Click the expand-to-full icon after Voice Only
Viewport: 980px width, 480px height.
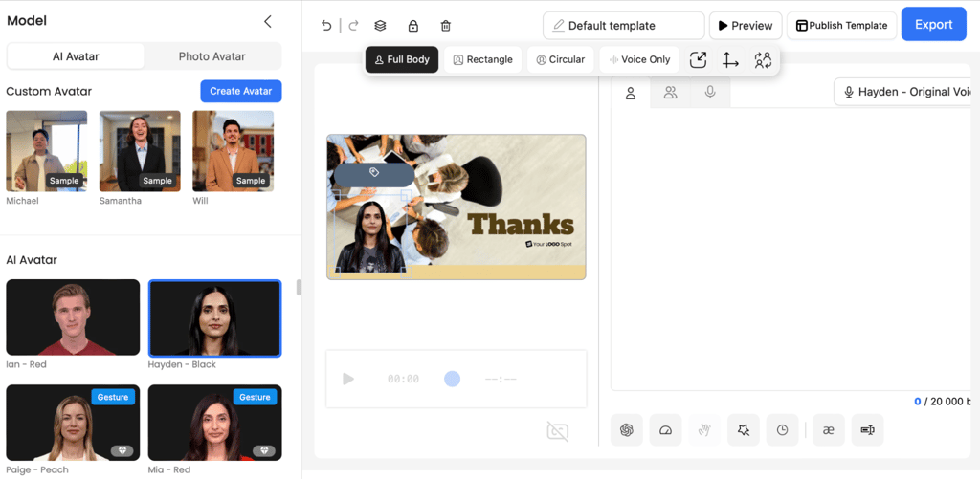click(x=698, y=60)
